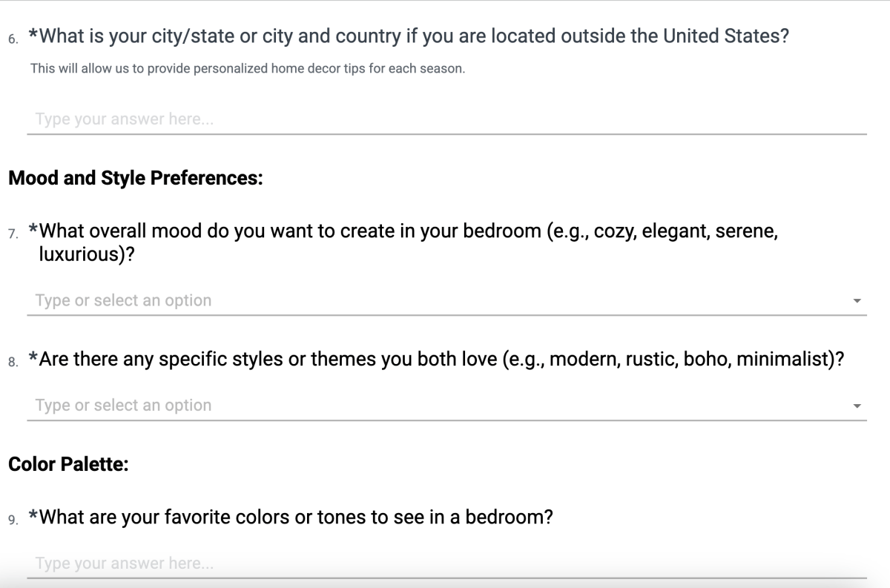The width and height of the screenshot is (890, 588).
Task: Click the required asterisk on mood question
Action: [x=33, y=230]
